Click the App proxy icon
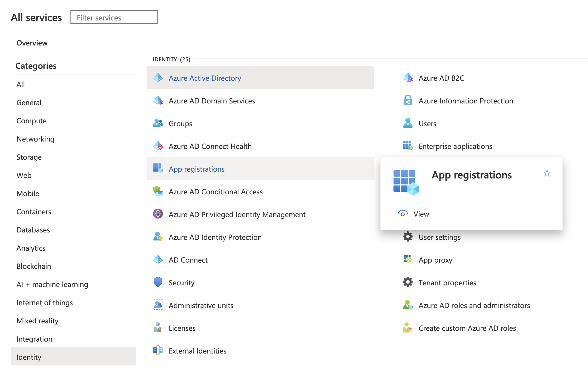The width and height of the screenshot is (588, 370). point(408,259)
